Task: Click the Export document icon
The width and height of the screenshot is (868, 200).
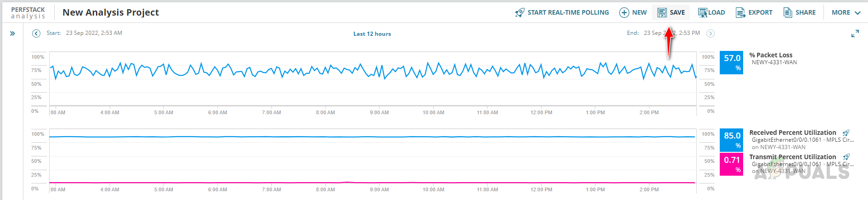Action: 740,12
